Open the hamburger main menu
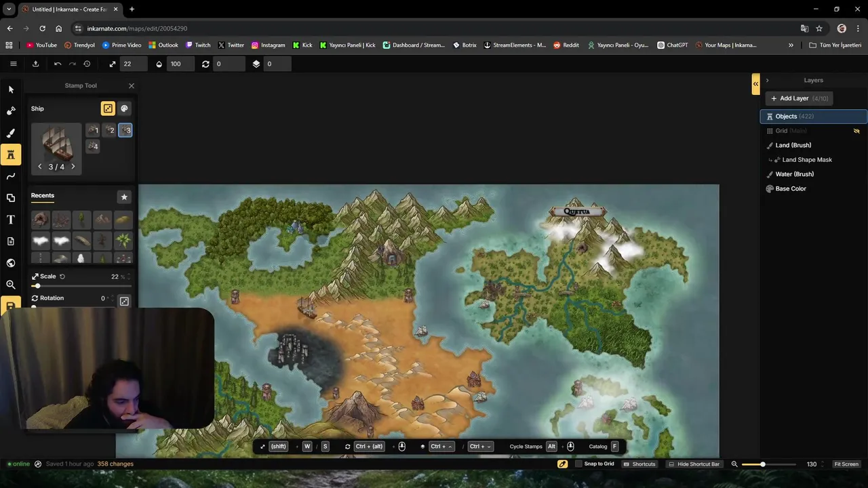This screenshot has width=868, height=488. point(13,64)
